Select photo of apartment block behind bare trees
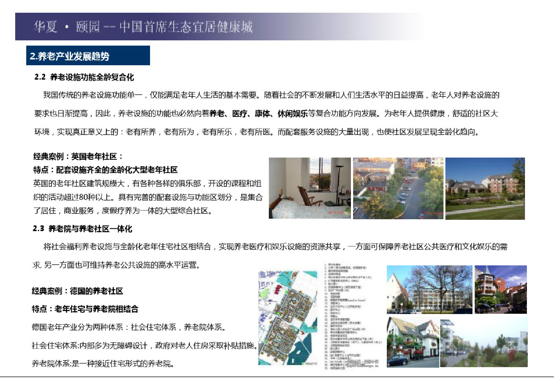Viewport: 554px width, 392px height. [429, 289]
